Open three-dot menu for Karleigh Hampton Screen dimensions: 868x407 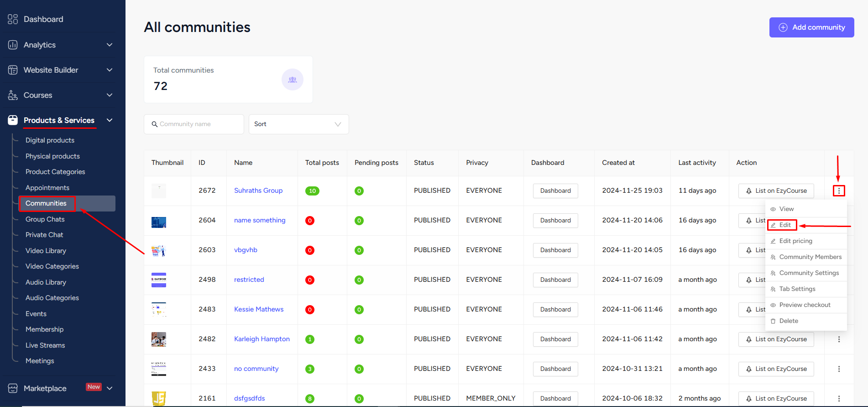click(x=839, y=339)
